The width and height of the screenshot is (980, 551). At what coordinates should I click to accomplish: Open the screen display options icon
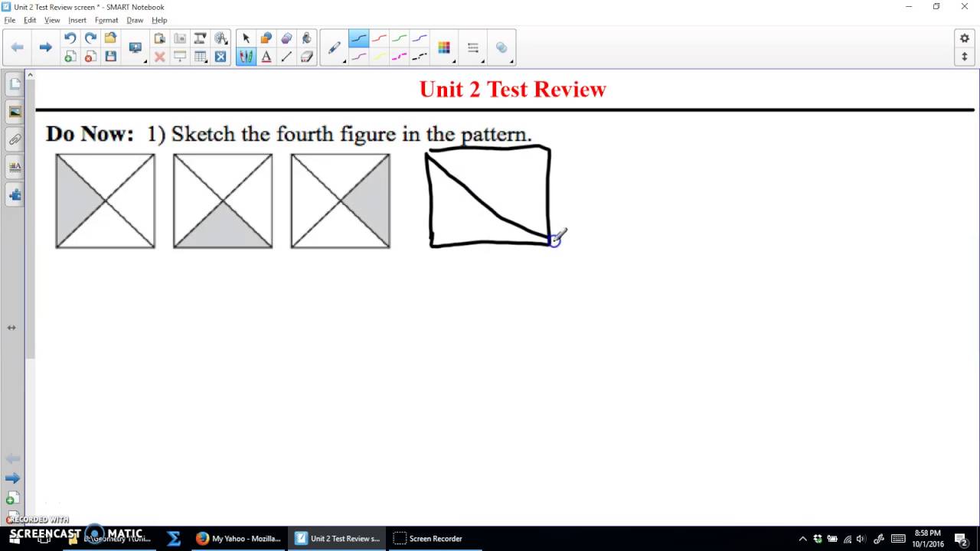coord(136,47)
